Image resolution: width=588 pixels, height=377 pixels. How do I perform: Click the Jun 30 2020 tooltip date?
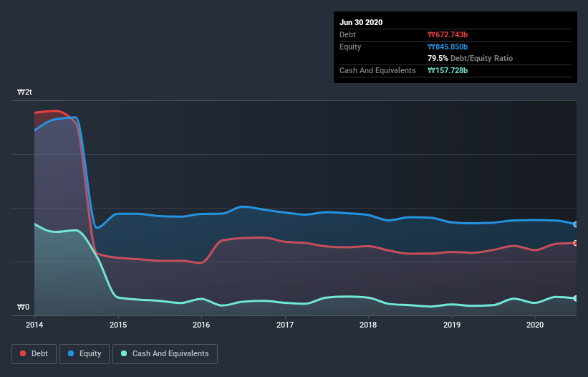361,22
